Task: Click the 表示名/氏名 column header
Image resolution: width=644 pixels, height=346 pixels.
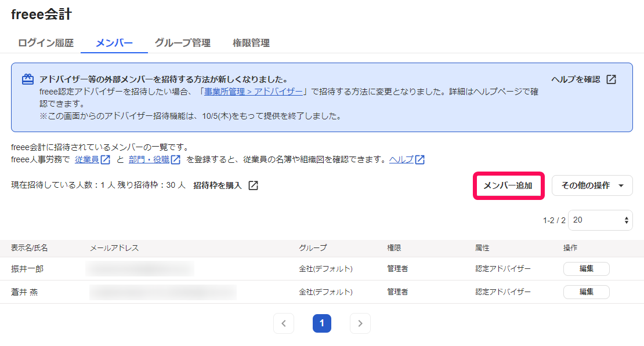Action: (29, 248)
